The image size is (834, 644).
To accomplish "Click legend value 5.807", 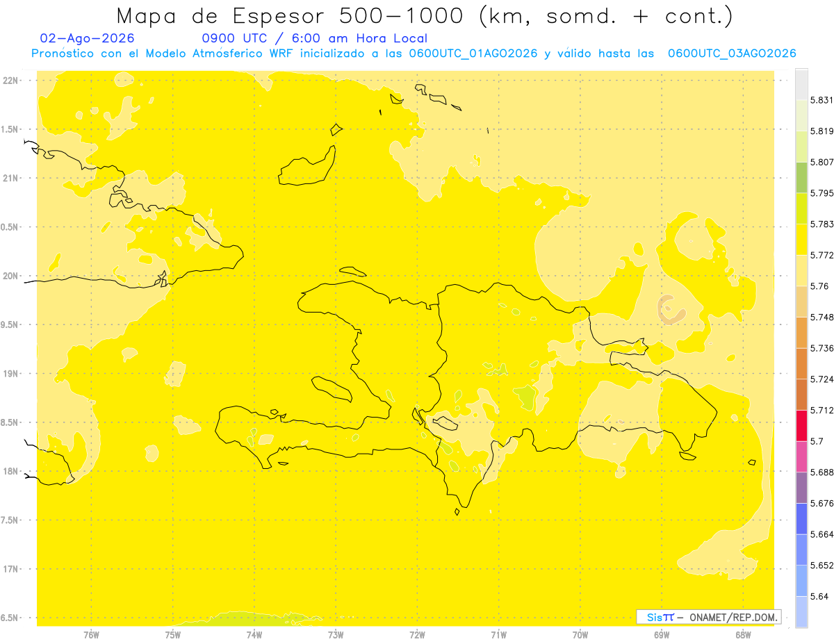I will (821, 162).
